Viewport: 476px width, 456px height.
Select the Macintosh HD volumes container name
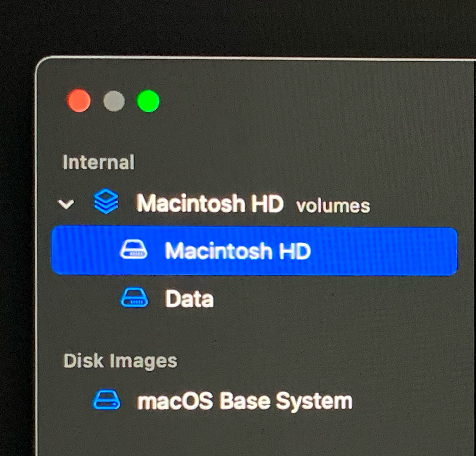(x=210, y=203)
